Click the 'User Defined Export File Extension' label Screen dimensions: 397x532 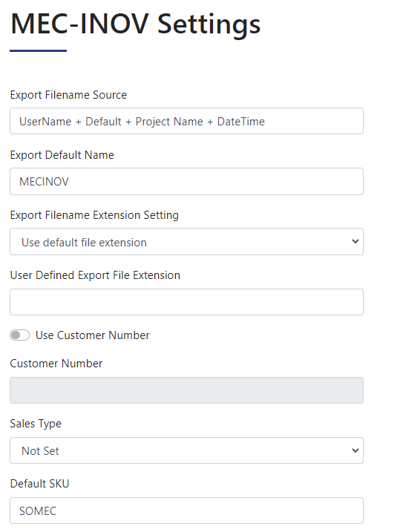(95, 275)
